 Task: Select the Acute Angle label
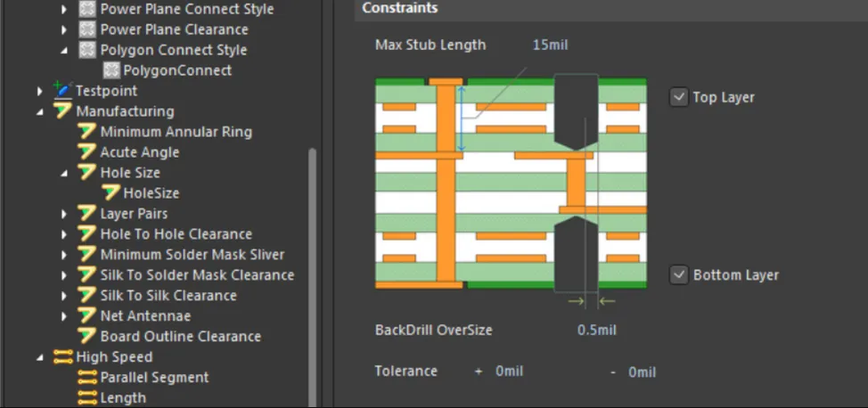click(140, 151)
